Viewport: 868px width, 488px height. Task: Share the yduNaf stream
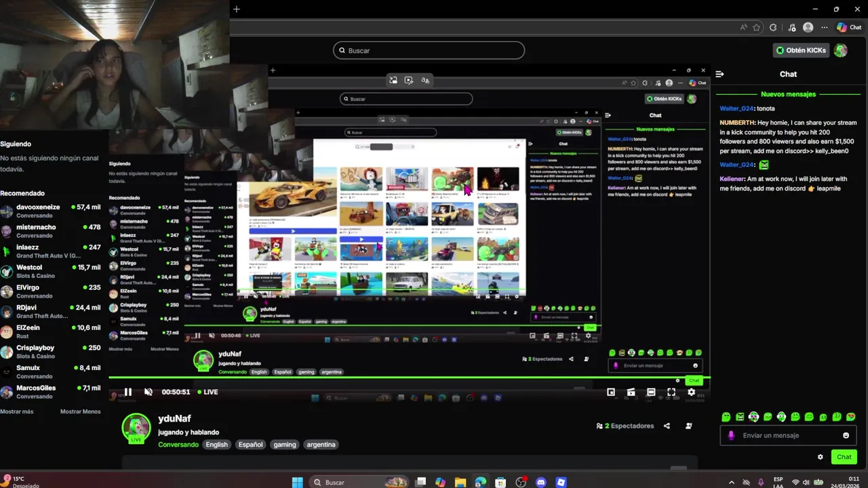[x=667, y=426]
